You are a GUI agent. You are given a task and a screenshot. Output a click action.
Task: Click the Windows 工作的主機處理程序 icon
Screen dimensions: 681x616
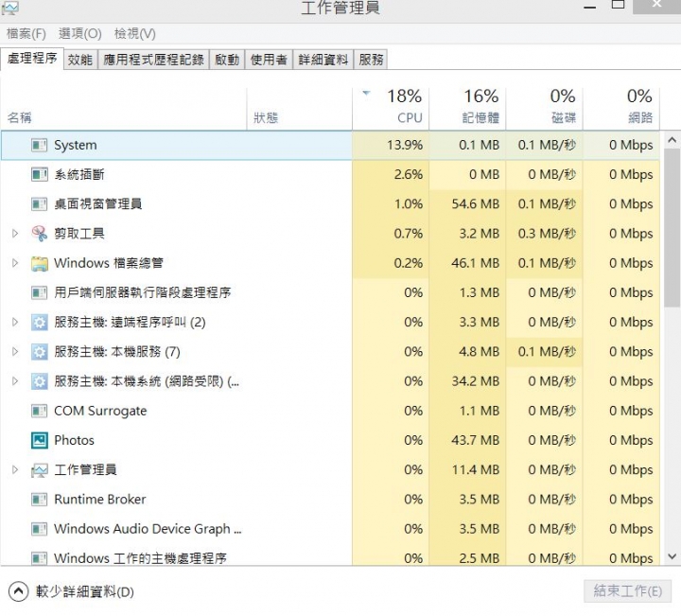39,557
